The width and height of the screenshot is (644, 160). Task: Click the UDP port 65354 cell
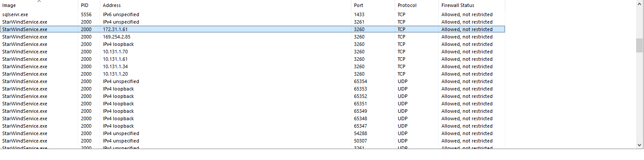point(360,81)
